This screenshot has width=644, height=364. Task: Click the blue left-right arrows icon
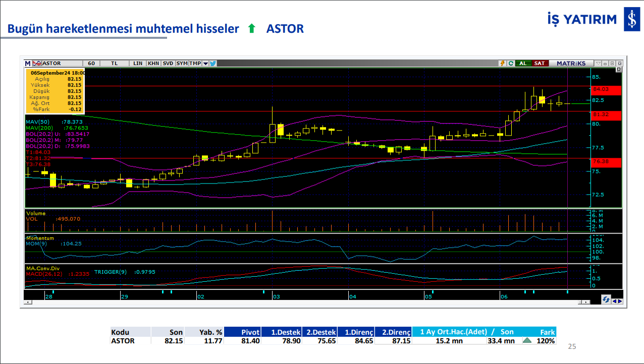click(617, 300)
